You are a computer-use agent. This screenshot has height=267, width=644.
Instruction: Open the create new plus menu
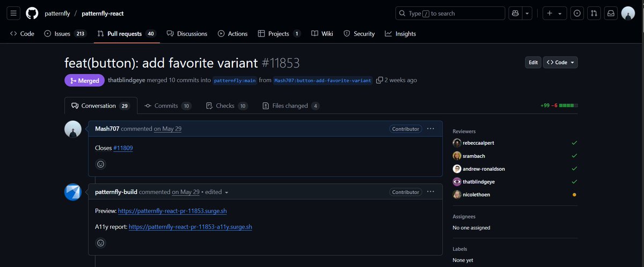point(554,13)
